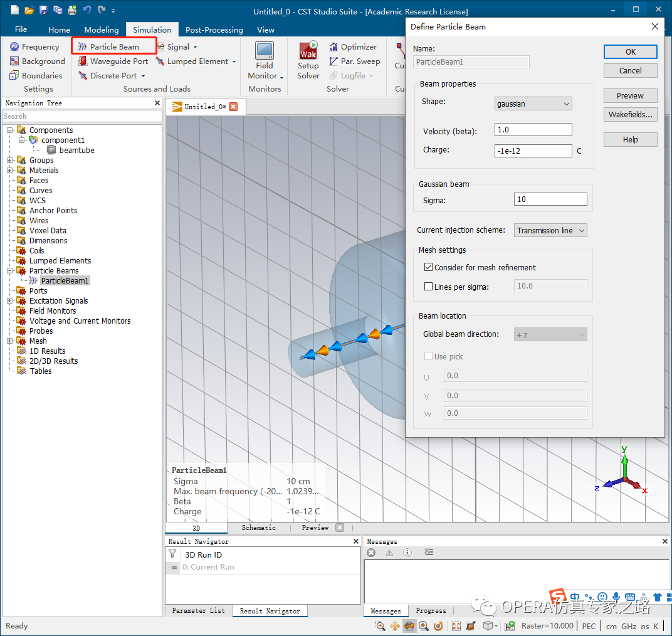
Task: Click the Setup Solver wakefield icon
Action: [308, 50]
